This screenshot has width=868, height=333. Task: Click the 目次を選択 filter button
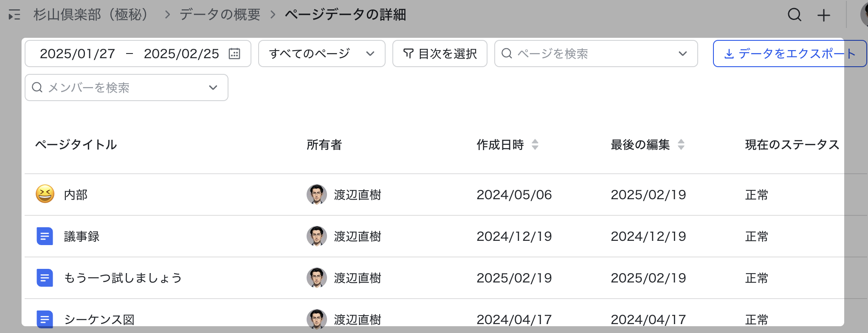[x=440, y=54]
